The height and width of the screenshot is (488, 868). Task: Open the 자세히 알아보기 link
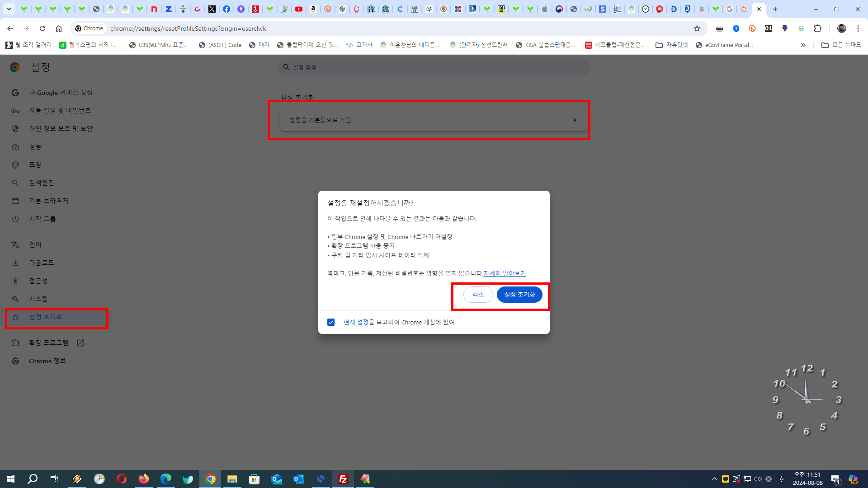tap(505, 273)
